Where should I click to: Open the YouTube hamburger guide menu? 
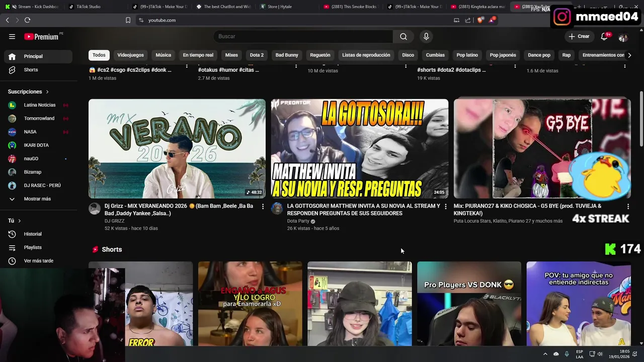[x=12, y=36]
